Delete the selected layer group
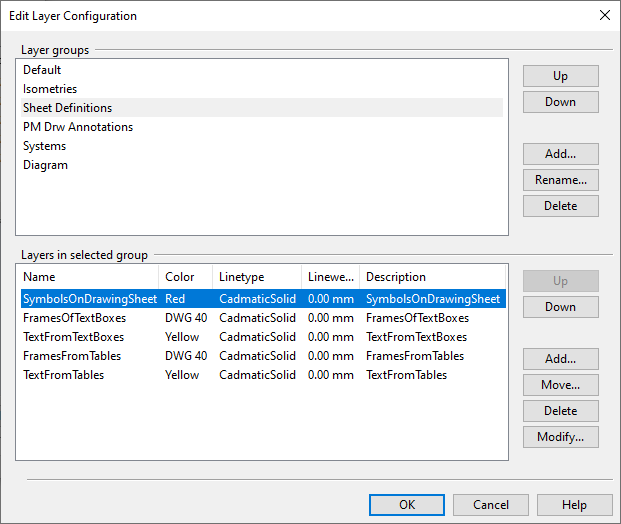Viewport: 621px width, 524px height. [560, 206]
